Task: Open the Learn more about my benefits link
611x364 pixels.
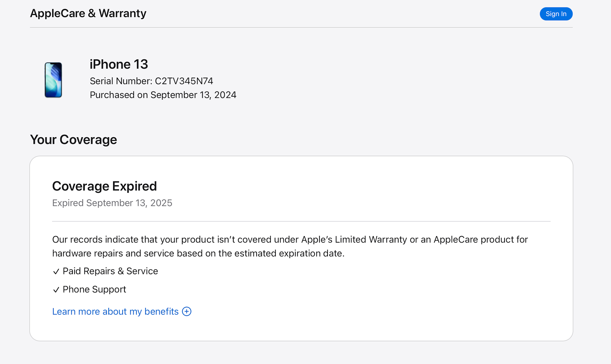Action: tap(115, 311)
